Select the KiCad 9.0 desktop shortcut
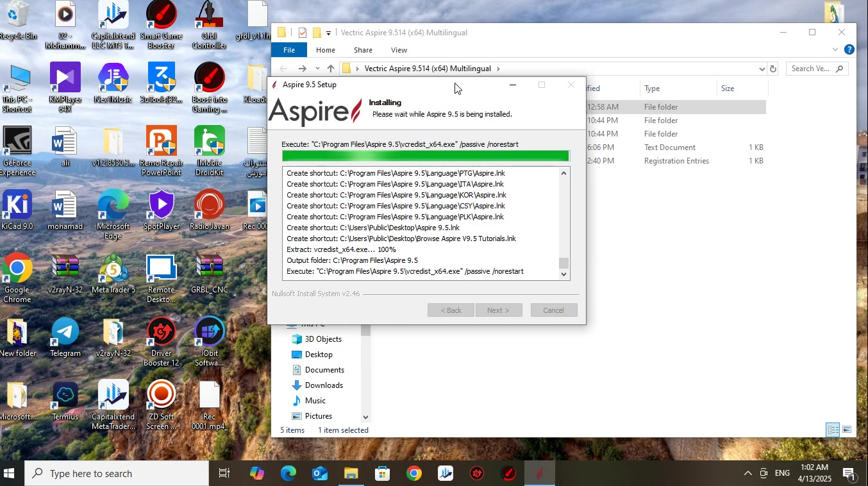The height and width of the screenshot is (486, 868). [x=17, y=210]
